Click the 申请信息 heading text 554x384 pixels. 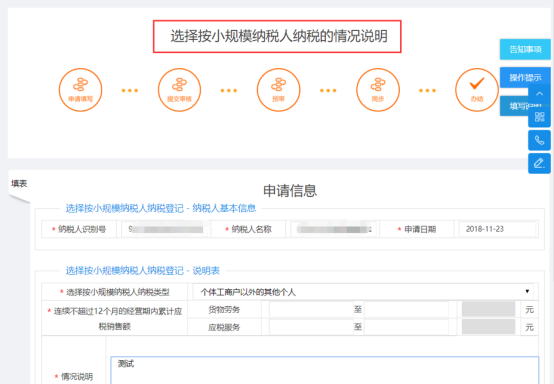(x=290, y=191)
